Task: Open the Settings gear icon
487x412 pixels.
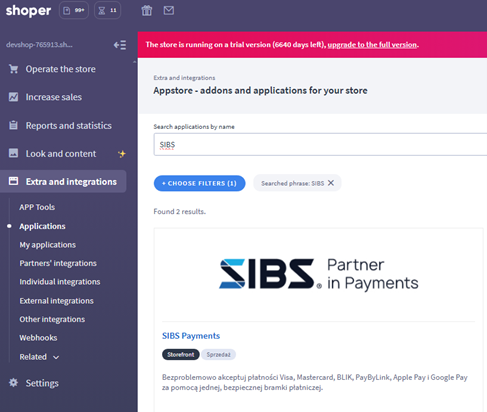Action: click(13, 383)
